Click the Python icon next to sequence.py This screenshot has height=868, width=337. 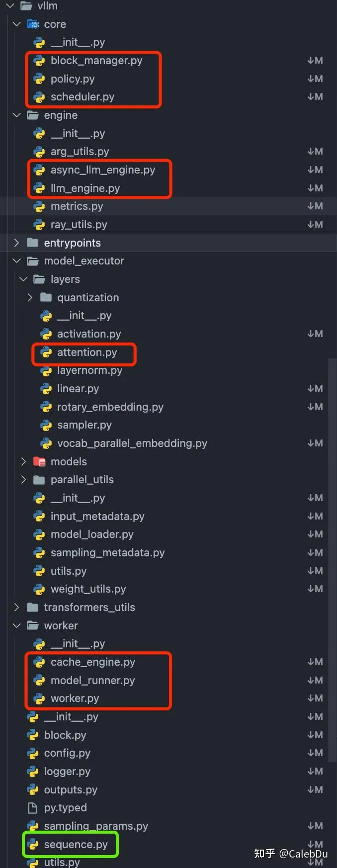point(33,845)
